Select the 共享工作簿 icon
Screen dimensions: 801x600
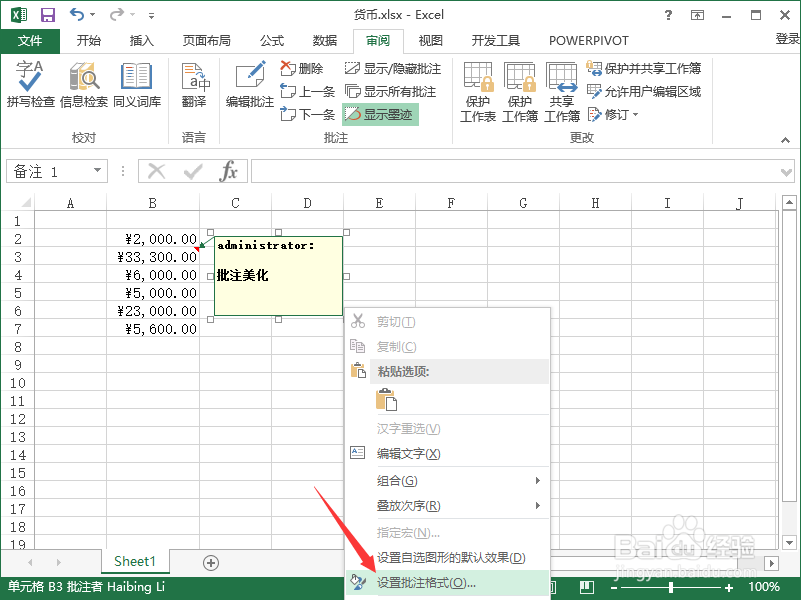coord(560,93)
